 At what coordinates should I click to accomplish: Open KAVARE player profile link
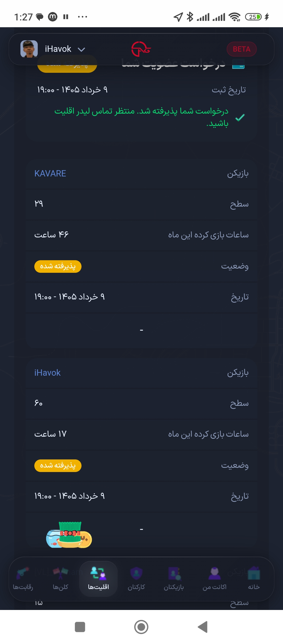click(50, 174)
